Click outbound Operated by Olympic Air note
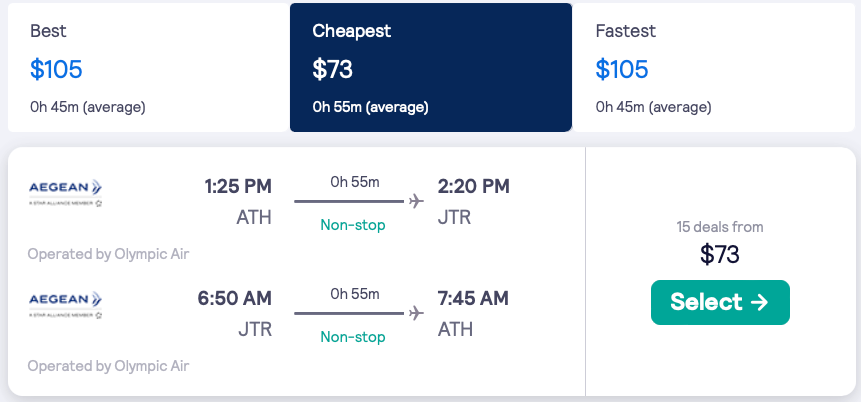This screenshot has width=861, height=402. [x=108, y=254]
